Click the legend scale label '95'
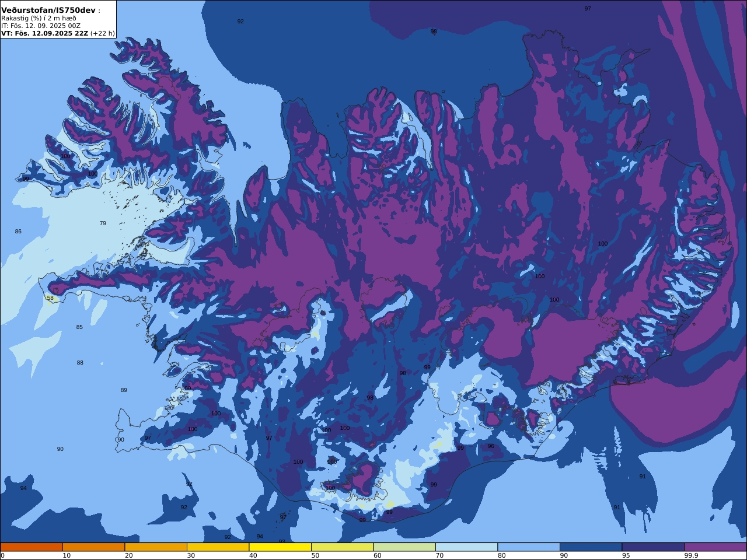 coord(626,555)
